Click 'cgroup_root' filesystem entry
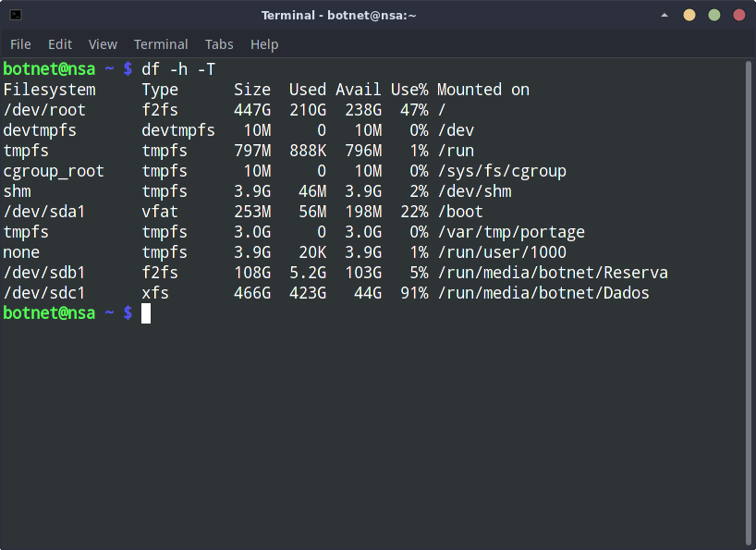The image size is (756, 550). 54,172
